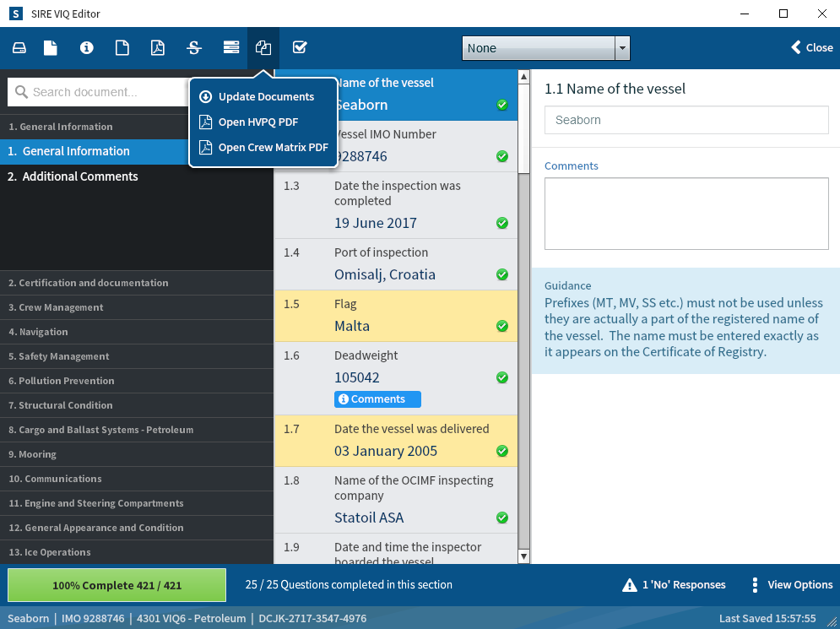Image resolution: width=840 pixels, height=629 pixels.
Task: Click the dropdown arrow of None combo box
Action: (622, 48)
